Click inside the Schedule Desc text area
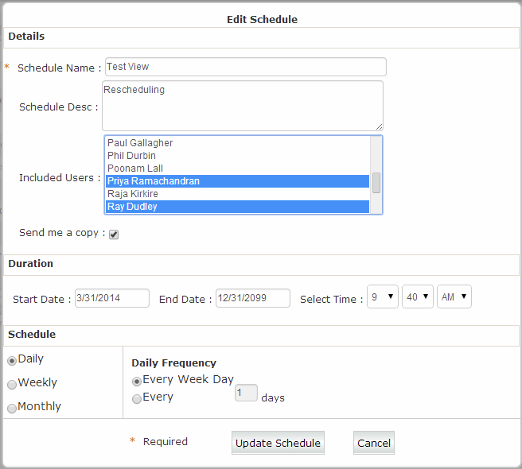522x469 pixels. 243,106
